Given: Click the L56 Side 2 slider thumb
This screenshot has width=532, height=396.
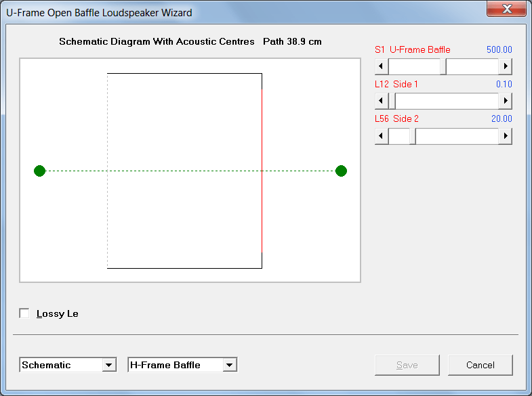Looking at the screenshot, I should pos(413,136).
